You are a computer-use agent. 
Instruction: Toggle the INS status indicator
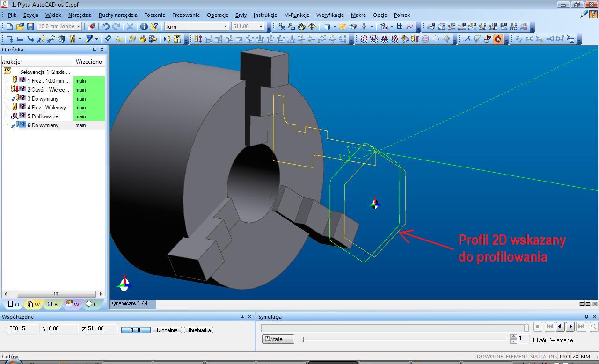coord(553,357)
